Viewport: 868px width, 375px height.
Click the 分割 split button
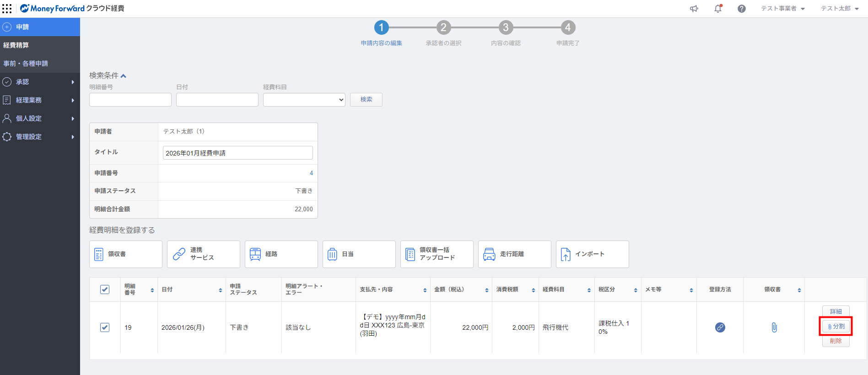pos(836,327)
